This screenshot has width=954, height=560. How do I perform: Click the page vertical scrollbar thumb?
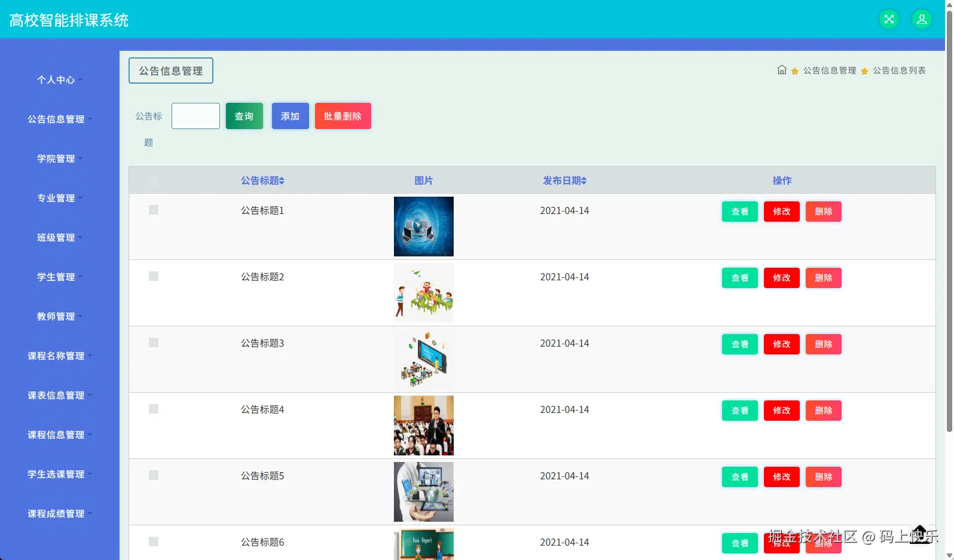pos(949,220)
